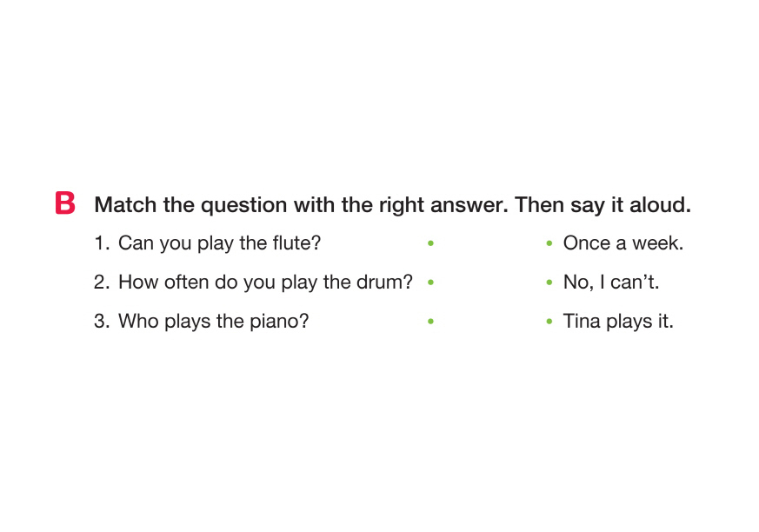Screen dimensions: 759x532
Task: Click the green dot after the drum question
Action: 430,283
